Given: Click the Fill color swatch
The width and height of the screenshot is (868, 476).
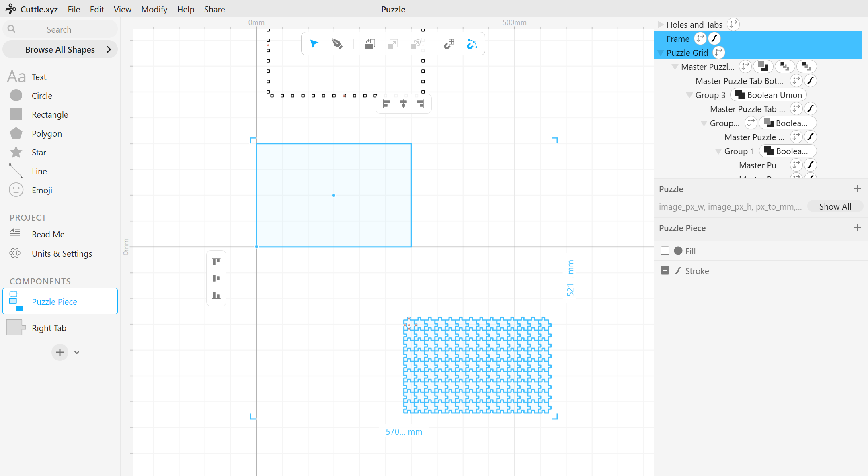Looking at the screenshot, I should [x=678, y=251].
